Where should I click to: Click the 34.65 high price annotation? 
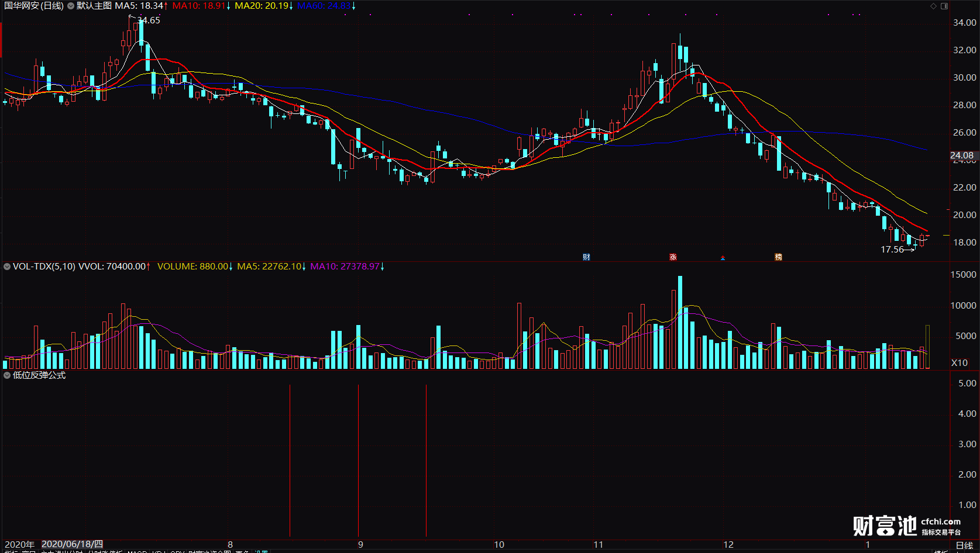(x=149, y=20)
